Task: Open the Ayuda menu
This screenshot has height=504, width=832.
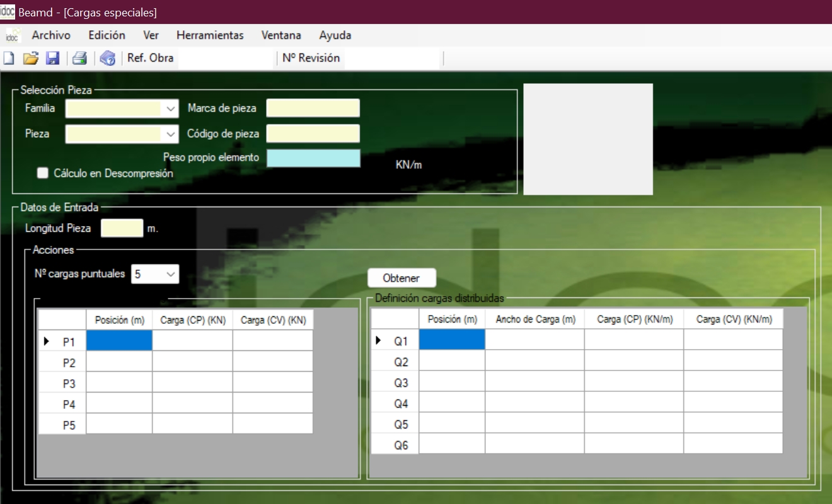Action: pos(335,35)
